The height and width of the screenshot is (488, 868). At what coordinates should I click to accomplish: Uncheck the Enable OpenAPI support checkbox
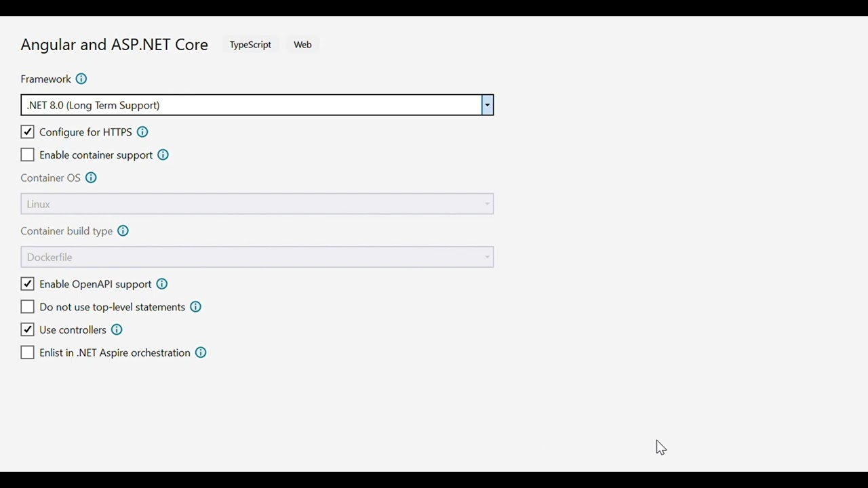tap(27, 284)
